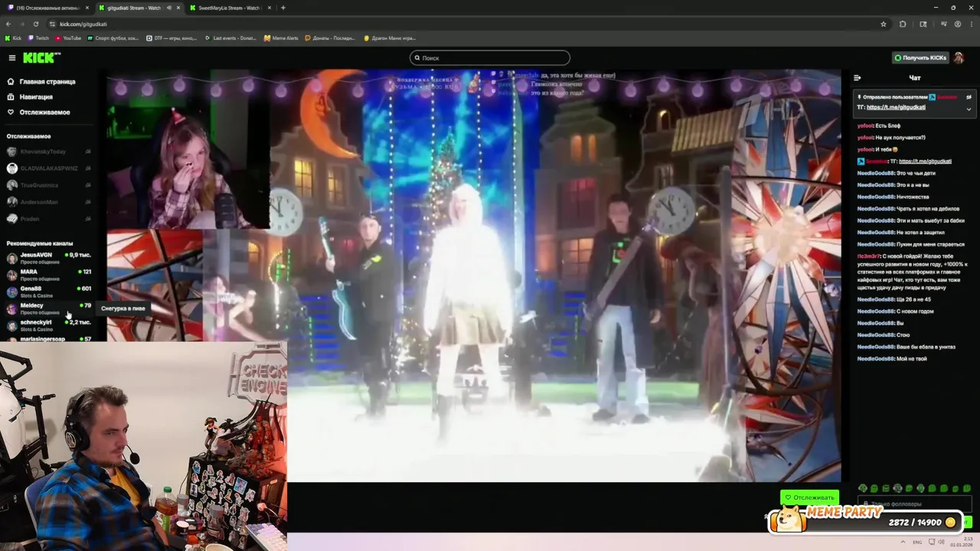
Task: Reload the page
Action: [35, 24]
